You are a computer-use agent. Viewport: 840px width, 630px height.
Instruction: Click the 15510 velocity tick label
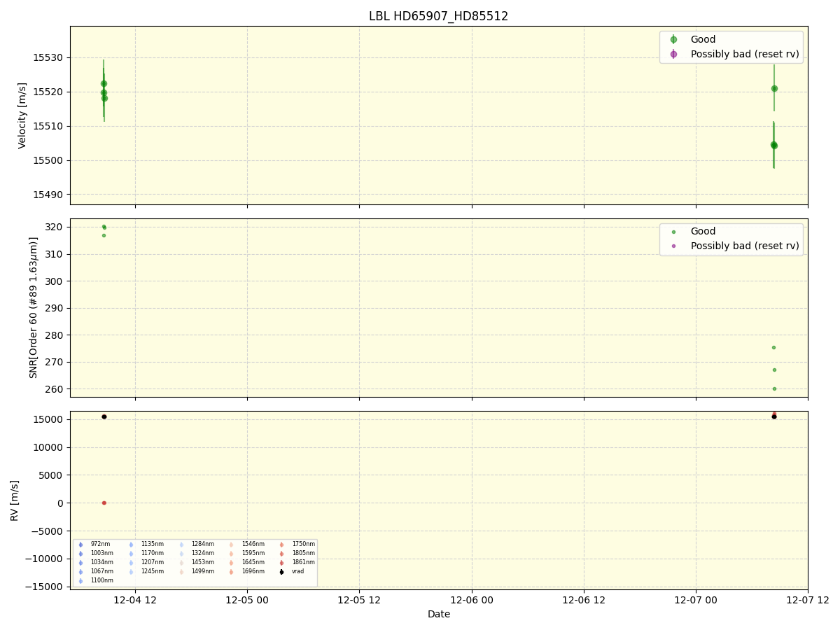pyautogui.click(x=48, y=127)
